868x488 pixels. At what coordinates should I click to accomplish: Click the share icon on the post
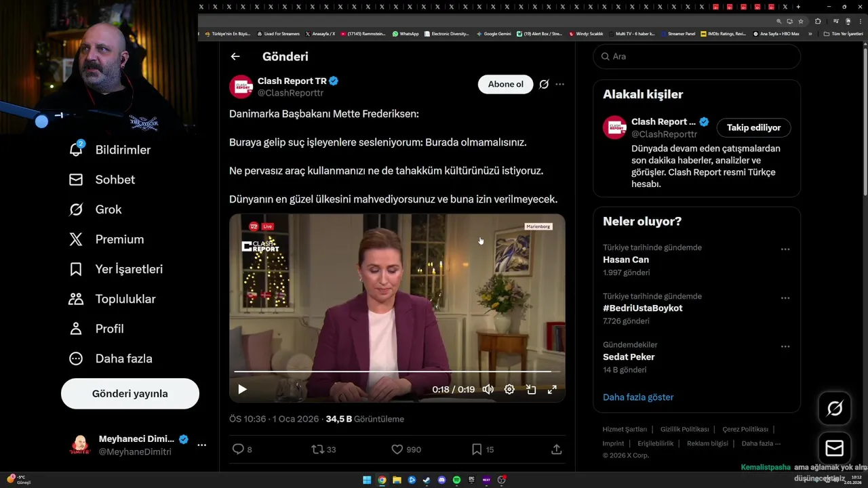556,449
